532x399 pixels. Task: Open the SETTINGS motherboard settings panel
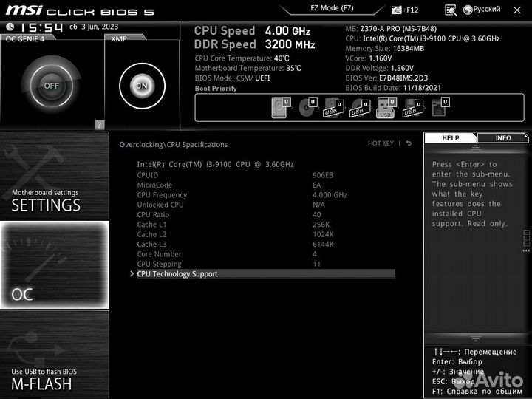pos(55,176)
